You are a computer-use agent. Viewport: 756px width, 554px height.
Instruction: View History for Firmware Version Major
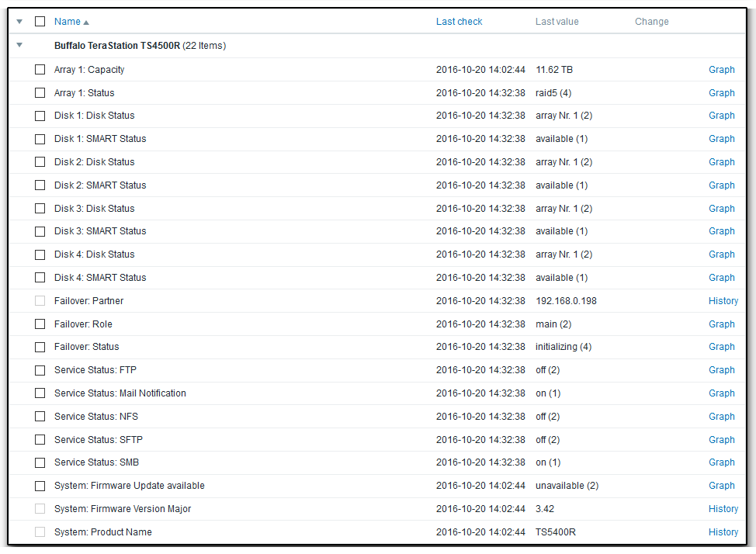coord(723,509)
